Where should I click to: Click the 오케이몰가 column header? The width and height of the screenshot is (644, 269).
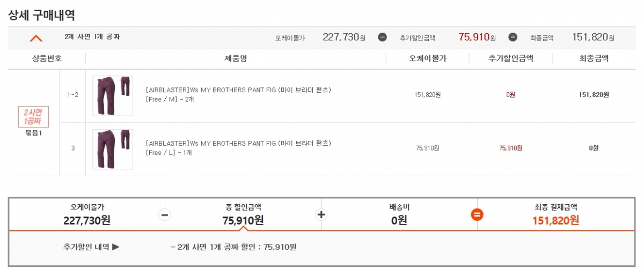[x=428, y=58]
